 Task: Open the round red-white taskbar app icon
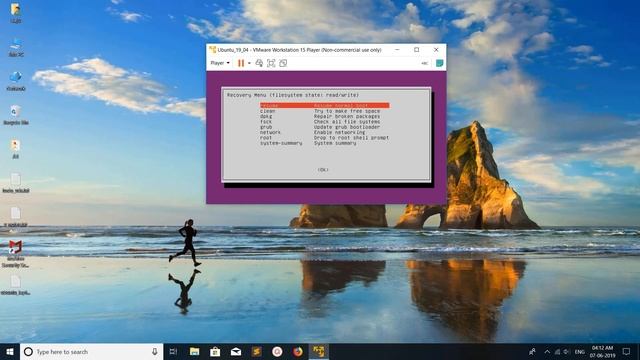tap(277, 351)
